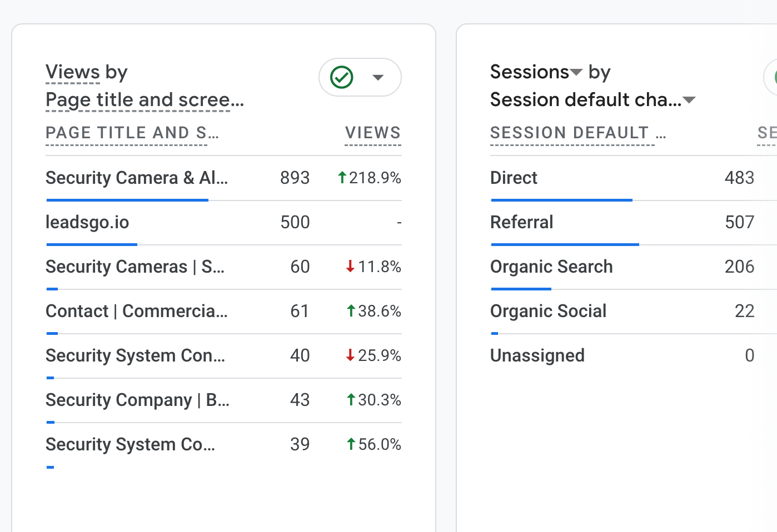Click the Security Company | B… row
This screenshot has height=532, width=777.
click(x=137, y=400)
